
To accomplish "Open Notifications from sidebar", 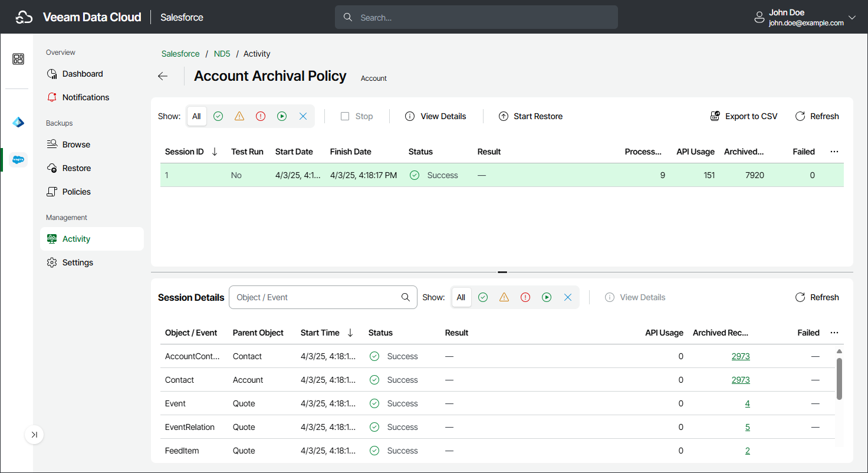I will [92, 97].
